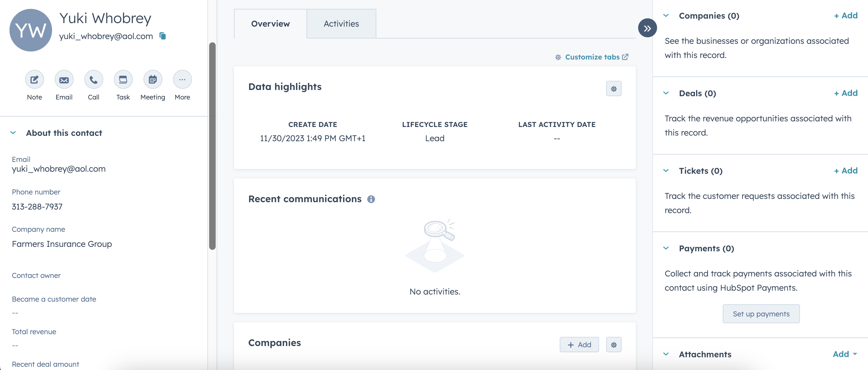Open Data highlights settings gear
This screenshot has height=370, width=868.
(614, 89)
